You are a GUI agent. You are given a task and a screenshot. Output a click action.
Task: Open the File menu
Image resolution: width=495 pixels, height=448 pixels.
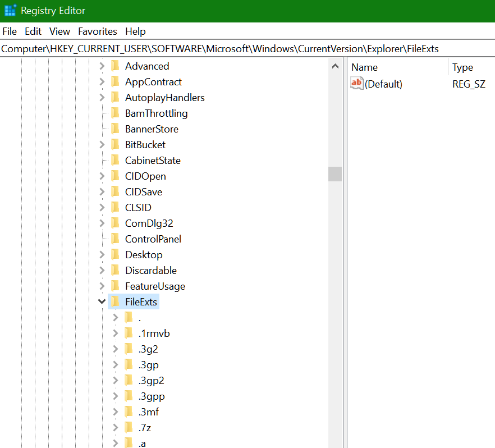pyautogui.click(x=10, y=31)
